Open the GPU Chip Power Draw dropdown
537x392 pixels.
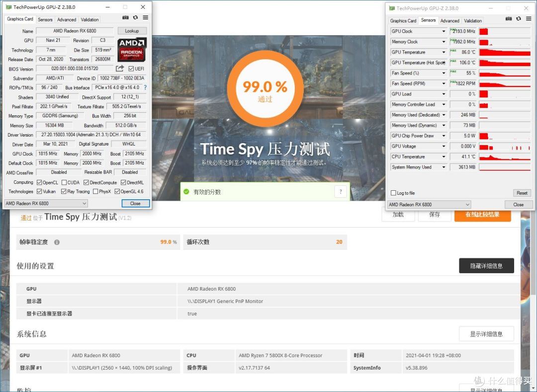click(x=444, y=136)
